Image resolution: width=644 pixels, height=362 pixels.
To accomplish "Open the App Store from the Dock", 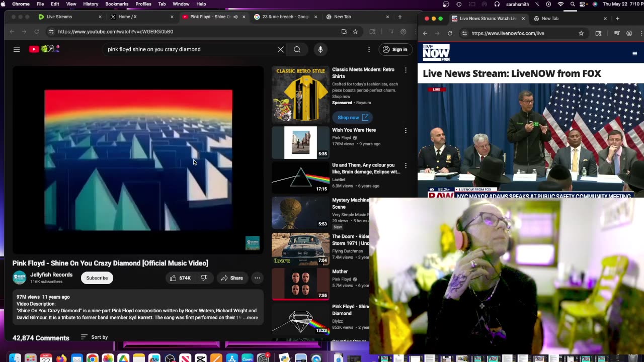I will (232, 358).
